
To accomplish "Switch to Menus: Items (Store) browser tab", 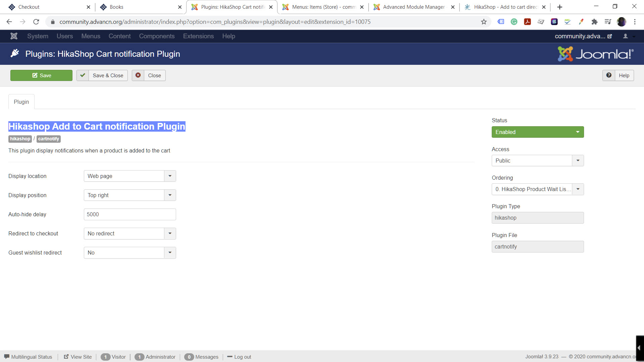I will click(323, 7).
